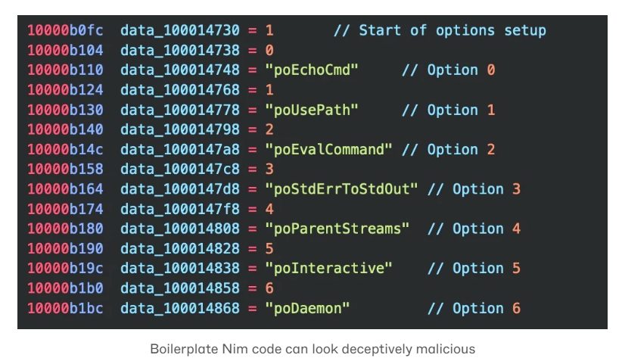This screenshot has width=622, height=364.
Task: Click the address 10000b130
Action: tap(65, 110)
